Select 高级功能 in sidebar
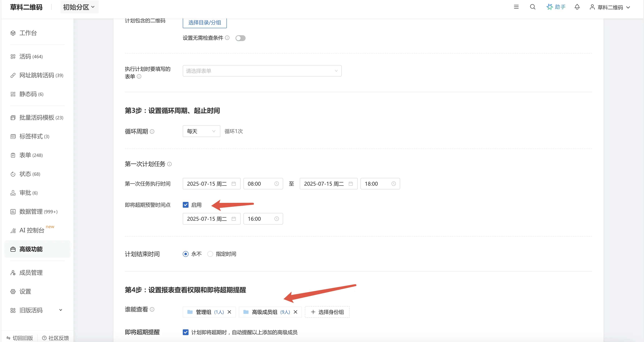644x342 pixels. pos(37,249)
